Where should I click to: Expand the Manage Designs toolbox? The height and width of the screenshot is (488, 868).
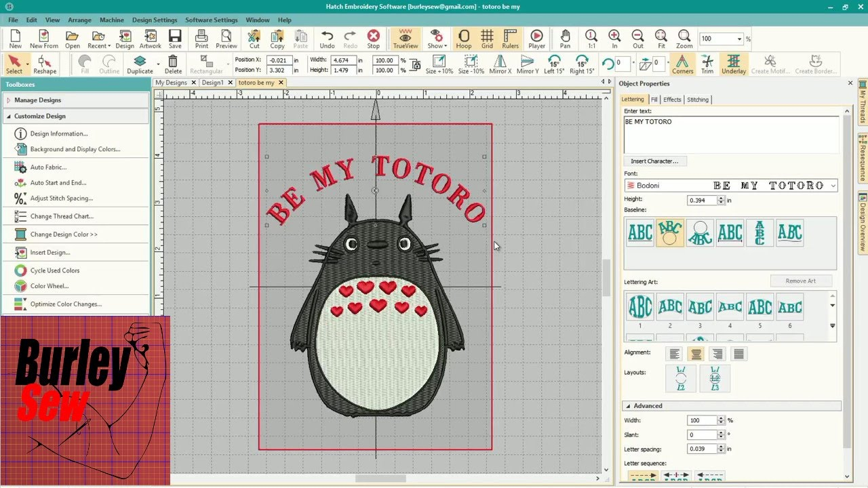pyautogui.click(x=37, y=100)
